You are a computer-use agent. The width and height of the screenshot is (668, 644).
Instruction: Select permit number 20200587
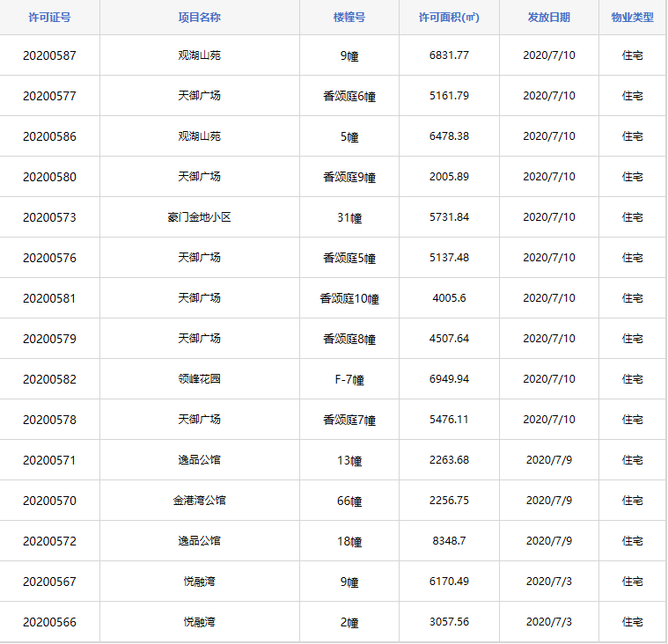[x=49, y=55]
